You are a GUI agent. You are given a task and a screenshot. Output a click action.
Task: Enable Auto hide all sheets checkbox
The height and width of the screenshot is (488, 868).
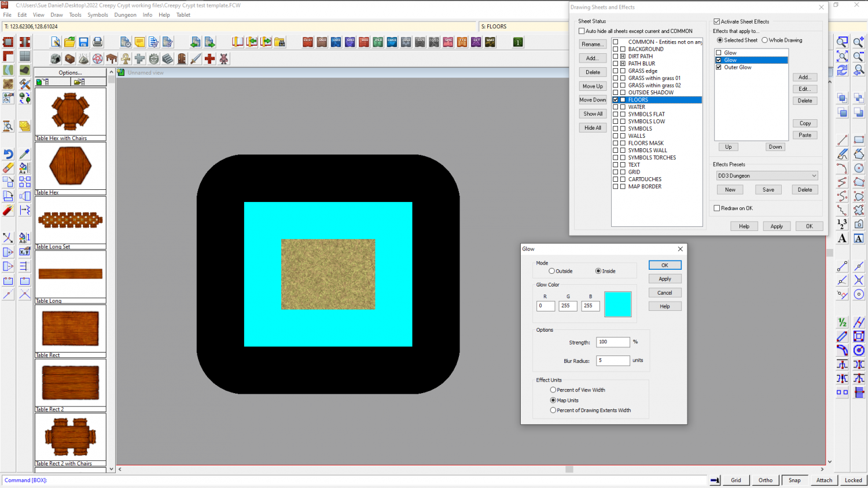582,31
